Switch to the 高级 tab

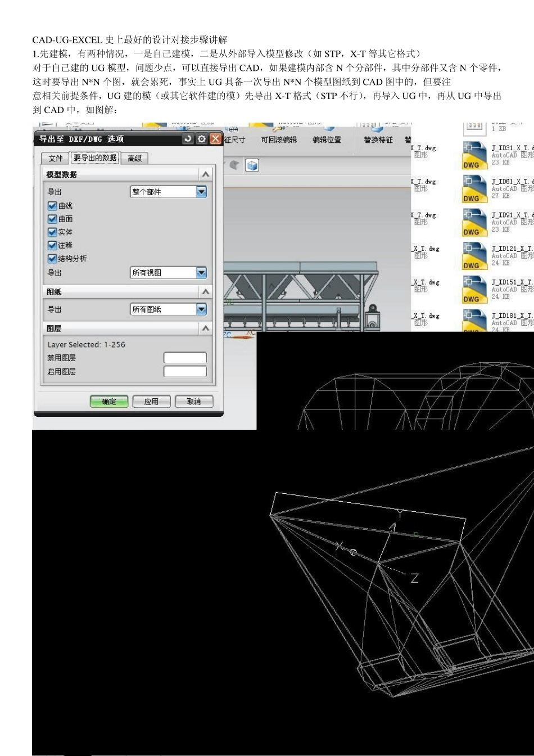pos(135,159)
